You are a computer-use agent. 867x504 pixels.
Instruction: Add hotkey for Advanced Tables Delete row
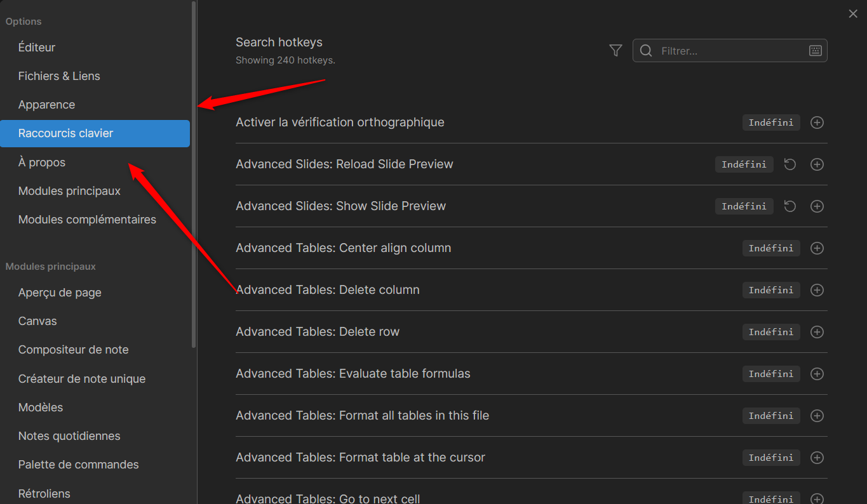pyautogui.click(x=817, y=332)
